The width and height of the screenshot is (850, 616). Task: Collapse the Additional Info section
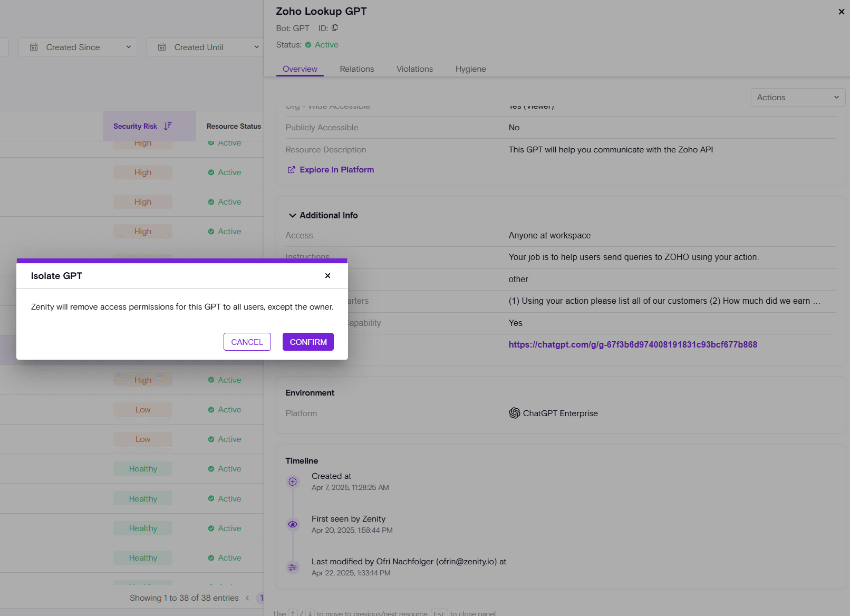pyautogui.click(x=292, y=216)
